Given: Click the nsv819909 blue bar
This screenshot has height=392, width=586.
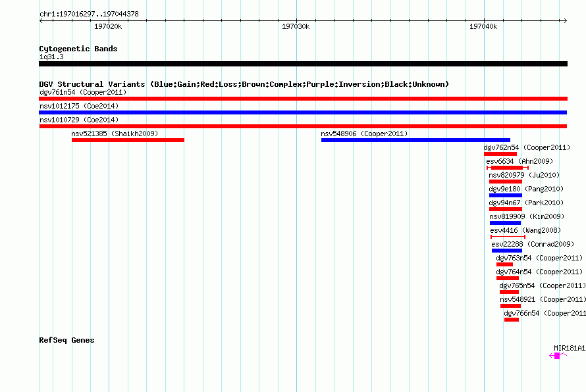Looking at the screenshot, I should [x=505, y=223].
